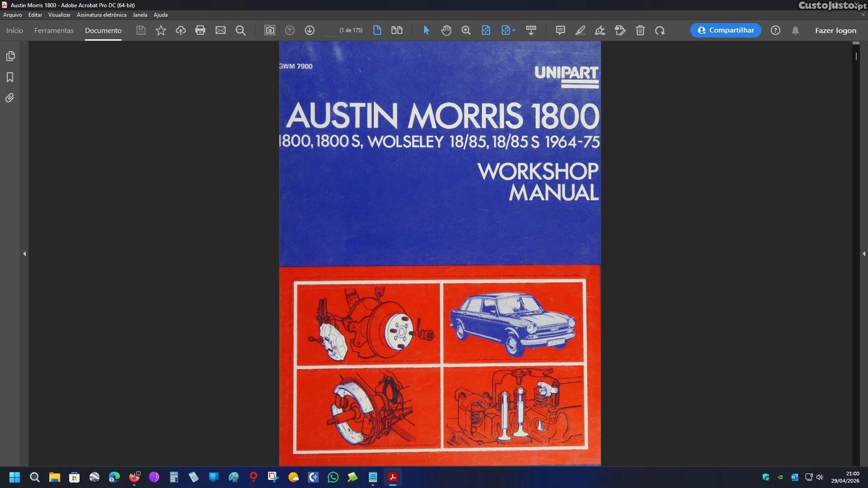Click the Compartilhar button
This screenshot has height=488, width=868.
pyautogui.click(x=725, y=31)
